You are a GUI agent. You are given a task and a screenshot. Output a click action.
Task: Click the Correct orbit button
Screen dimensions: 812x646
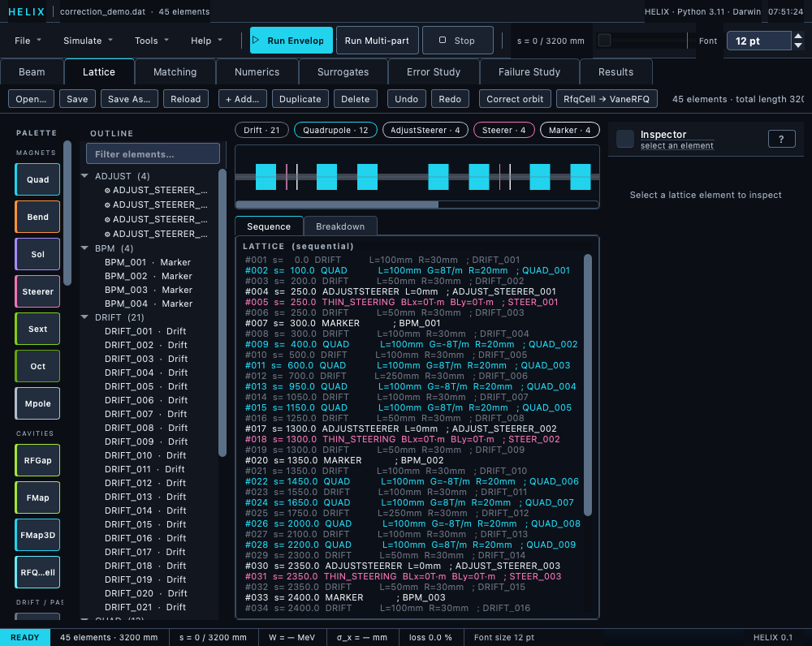point(515,99)
